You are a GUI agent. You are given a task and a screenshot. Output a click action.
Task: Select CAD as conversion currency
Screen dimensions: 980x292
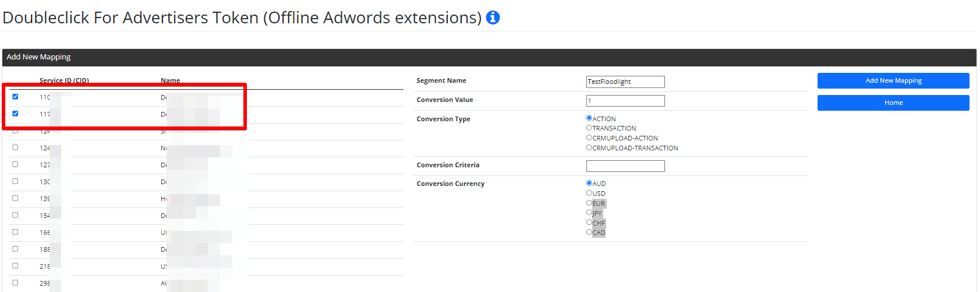click(x=589, y=232)
